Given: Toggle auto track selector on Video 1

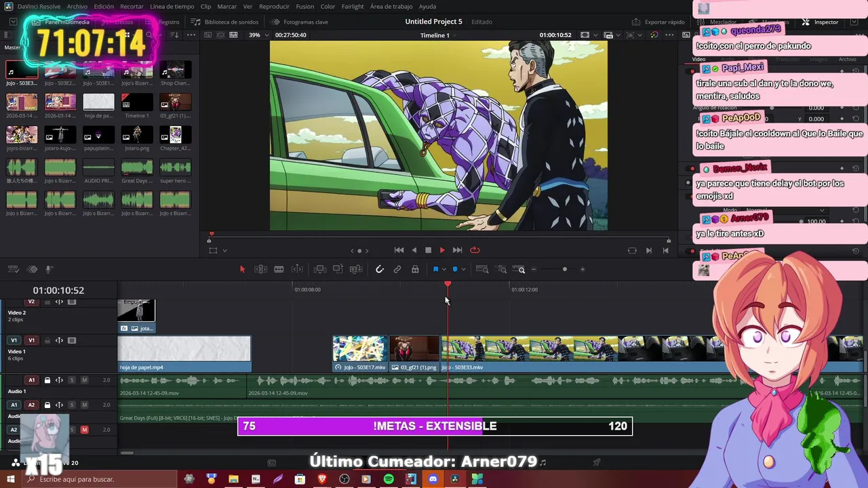Looking at the screenshot, I should click(x=59, y=340).
